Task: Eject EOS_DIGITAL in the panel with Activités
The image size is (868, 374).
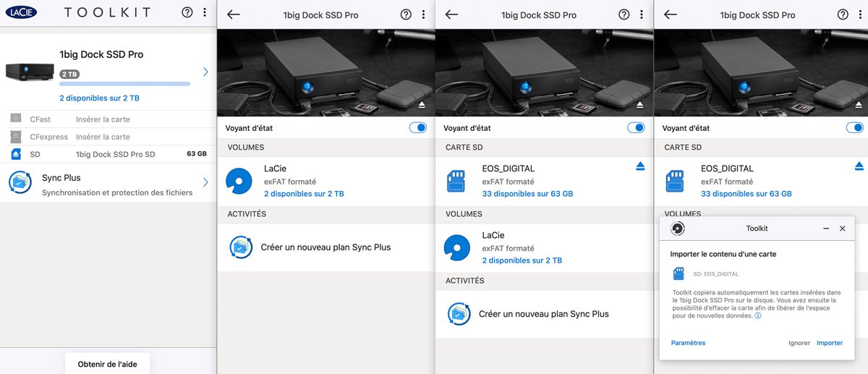Action: point(640,166)
